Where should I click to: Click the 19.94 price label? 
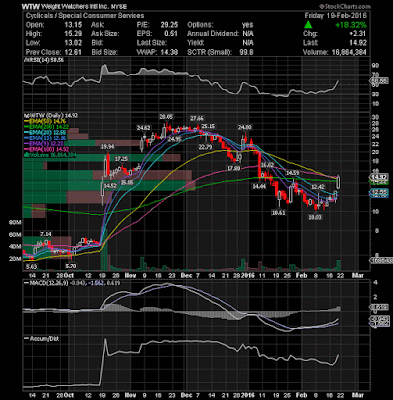107,146
